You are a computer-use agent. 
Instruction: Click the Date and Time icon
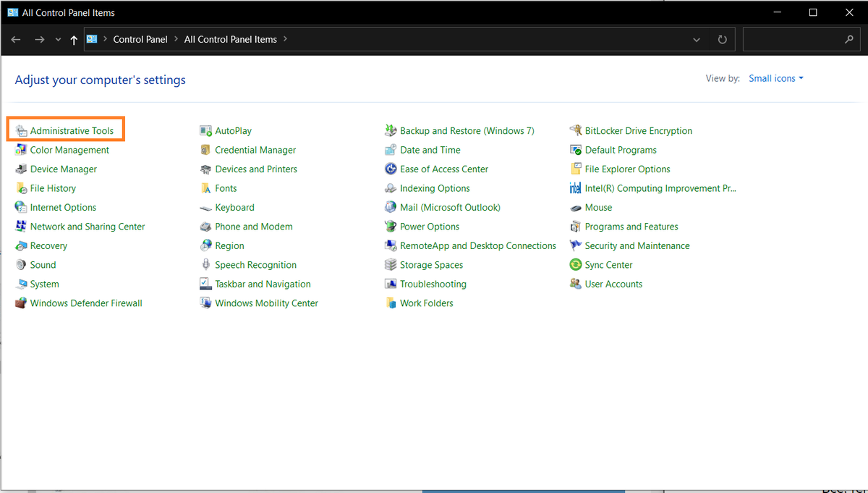tap(391, 150)
